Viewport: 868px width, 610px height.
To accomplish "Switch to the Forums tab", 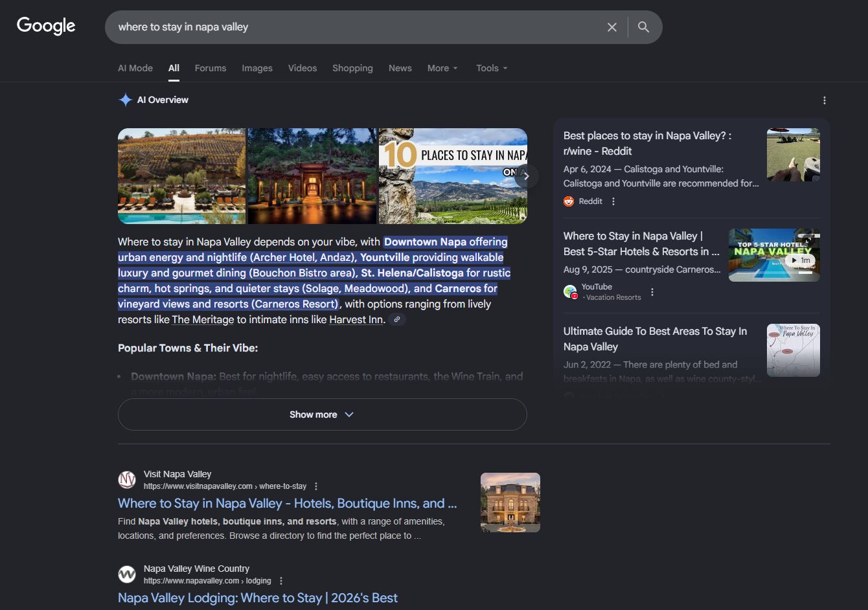I will [211, 68].
